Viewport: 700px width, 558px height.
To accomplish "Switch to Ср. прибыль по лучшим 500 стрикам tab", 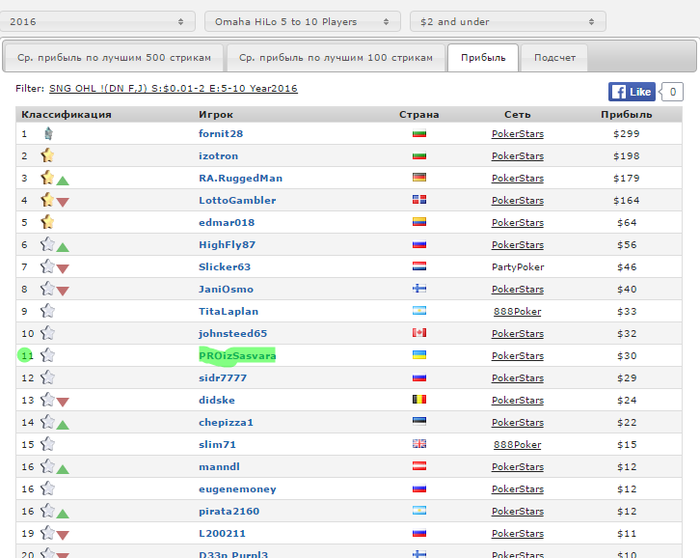I will point(114,58).
